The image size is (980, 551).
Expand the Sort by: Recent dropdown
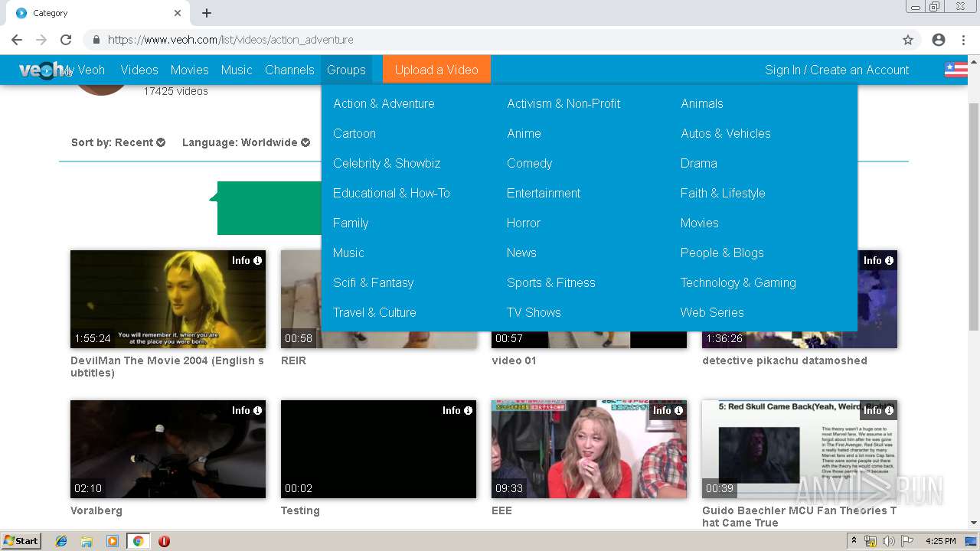pos(118,142)
